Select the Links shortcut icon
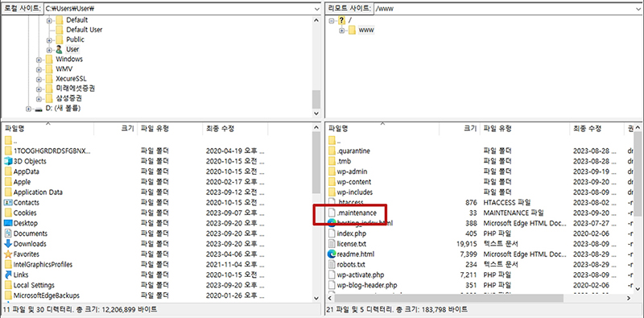 [8, 275]
